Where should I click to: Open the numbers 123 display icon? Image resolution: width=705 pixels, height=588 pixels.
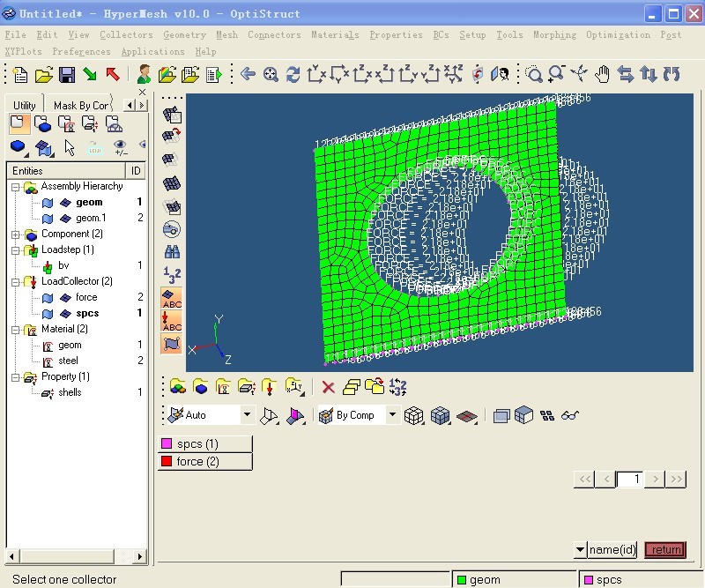click(x=172, y=274)
